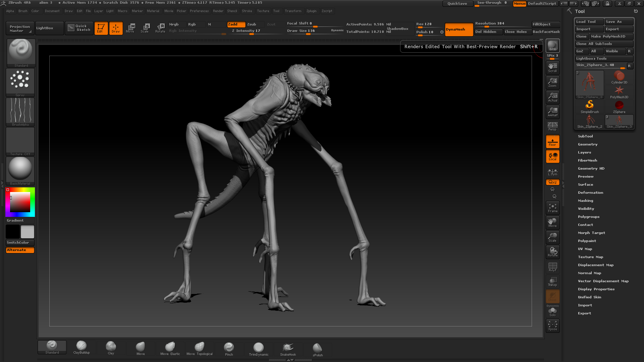The width and height of the screenshot is (644, 362).
Task: Pick a color in the color picker
Action: tap(20, 202)
